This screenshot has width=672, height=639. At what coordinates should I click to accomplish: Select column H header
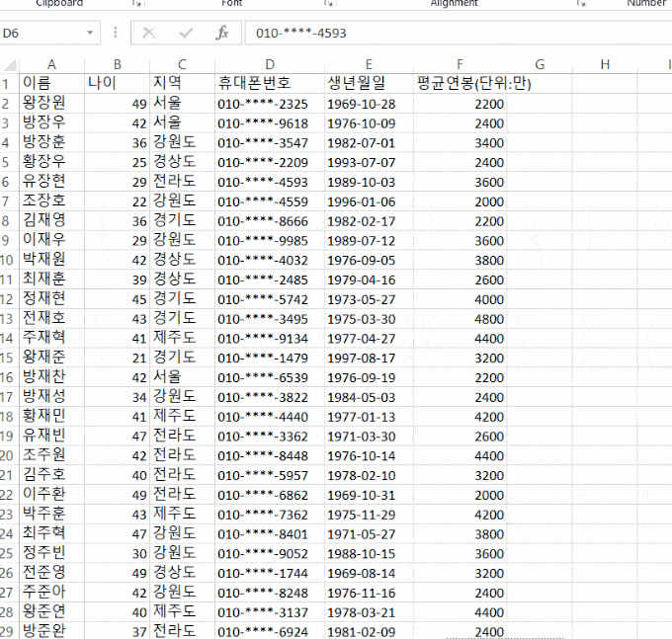pos(605,64)
